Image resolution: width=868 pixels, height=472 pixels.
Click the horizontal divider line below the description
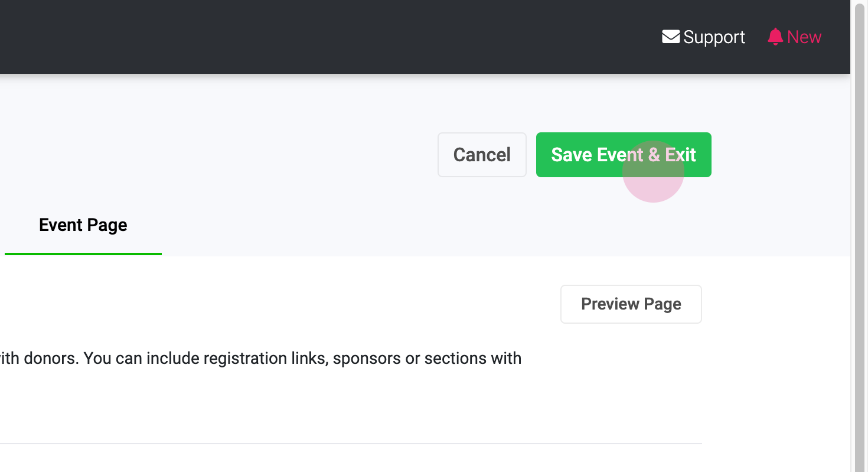[354, 443]
